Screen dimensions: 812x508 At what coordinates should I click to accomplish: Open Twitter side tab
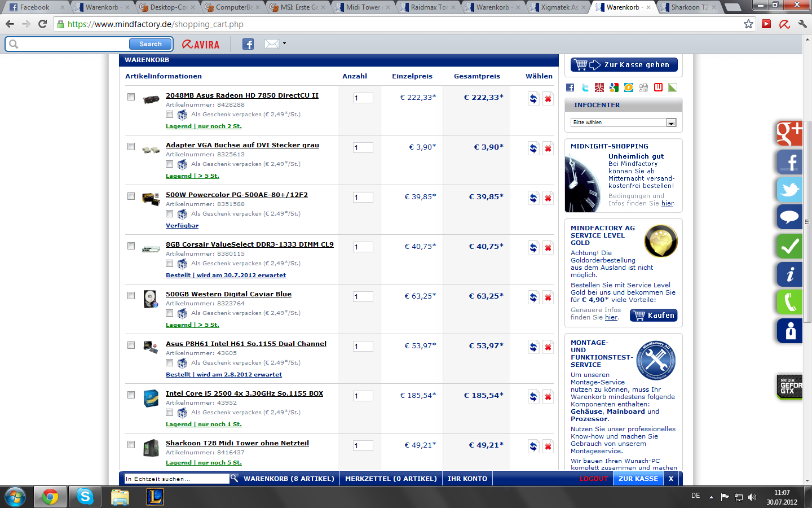[789, 189]
